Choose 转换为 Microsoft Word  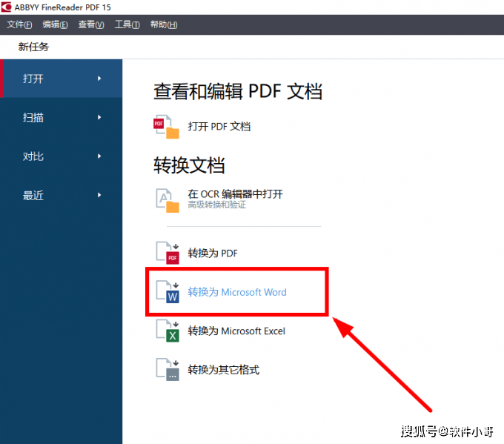237,292
